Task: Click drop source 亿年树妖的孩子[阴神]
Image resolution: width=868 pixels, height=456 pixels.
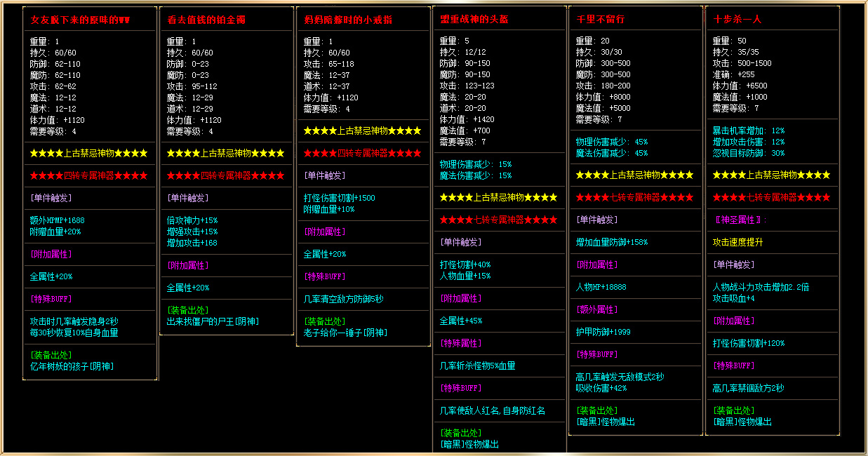Action: pos(72,366)
